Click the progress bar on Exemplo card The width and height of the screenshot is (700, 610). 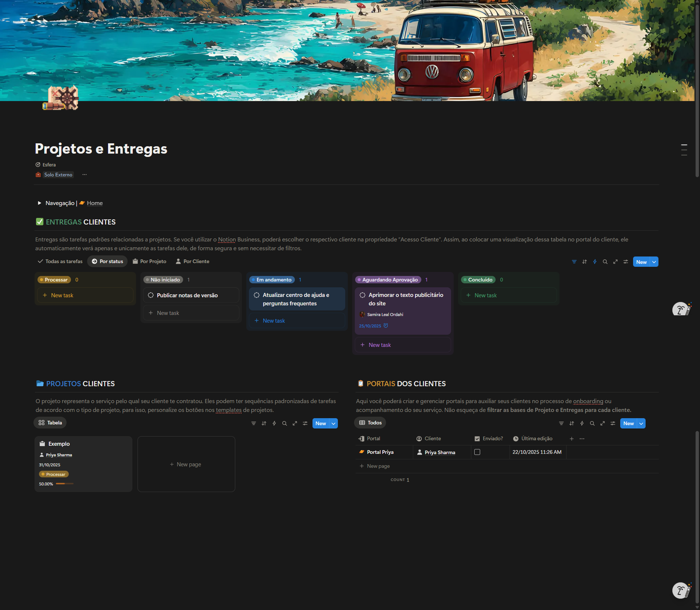click(65, 484)
